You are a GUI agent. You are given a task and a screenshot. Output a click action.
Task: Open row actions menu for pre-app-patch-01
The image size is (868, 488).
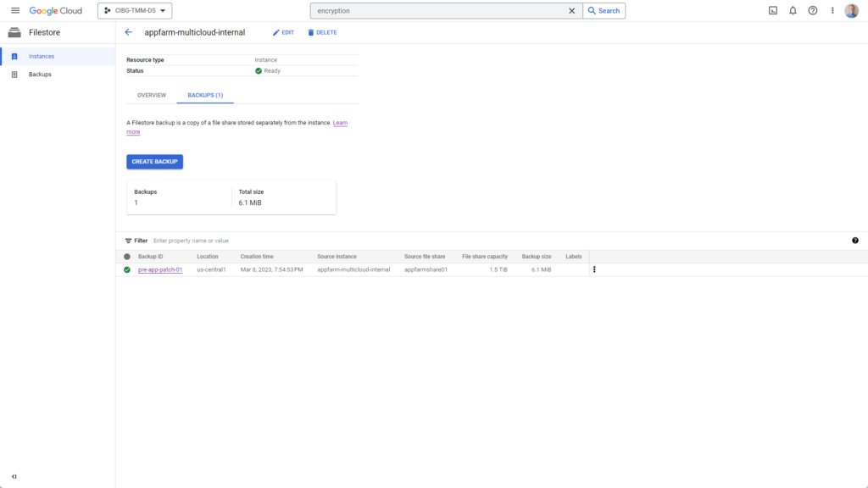pos(594,269)
